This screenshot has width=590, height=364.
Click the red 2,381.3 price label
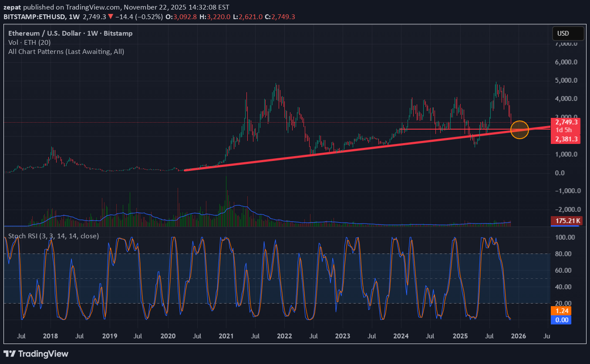point(566,139)
